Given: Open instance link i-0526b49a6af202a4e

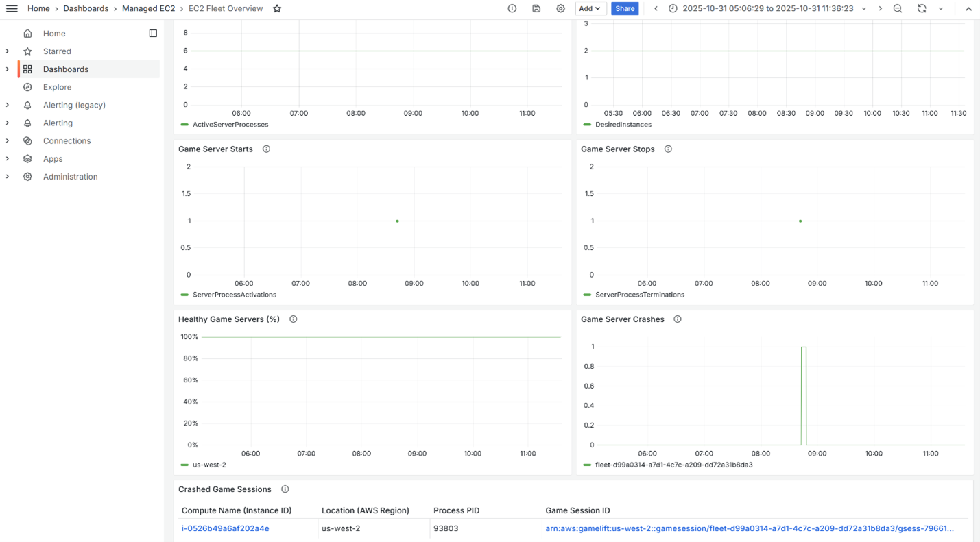Looking at the screenshot, I should tap(225, 528).
